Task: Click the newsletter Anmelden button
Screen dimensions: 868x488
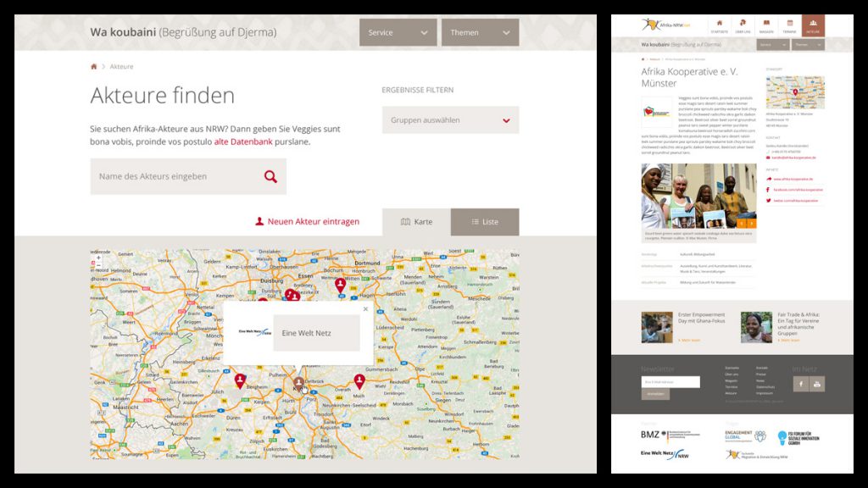Action: point(655,394)
